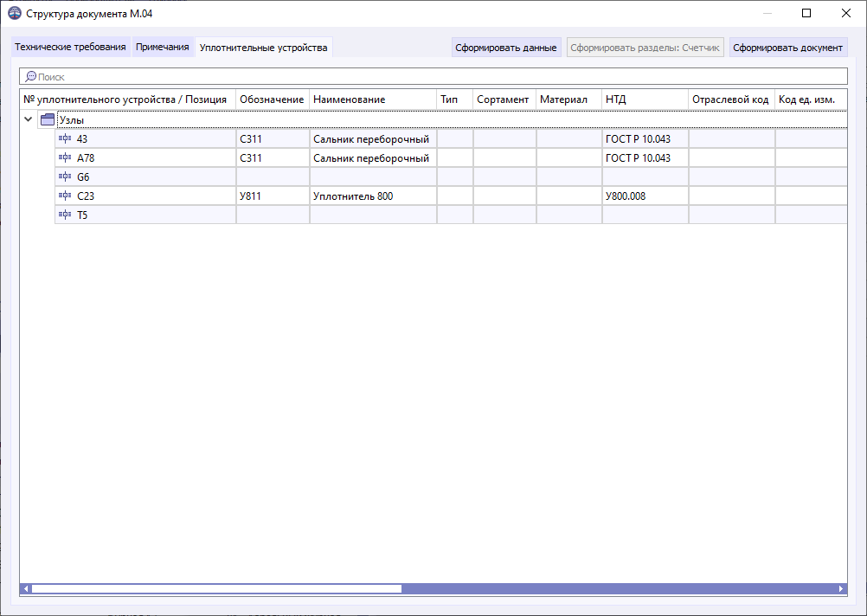
Task: Open the Примечания tab
Action: [x=161, y=48]
